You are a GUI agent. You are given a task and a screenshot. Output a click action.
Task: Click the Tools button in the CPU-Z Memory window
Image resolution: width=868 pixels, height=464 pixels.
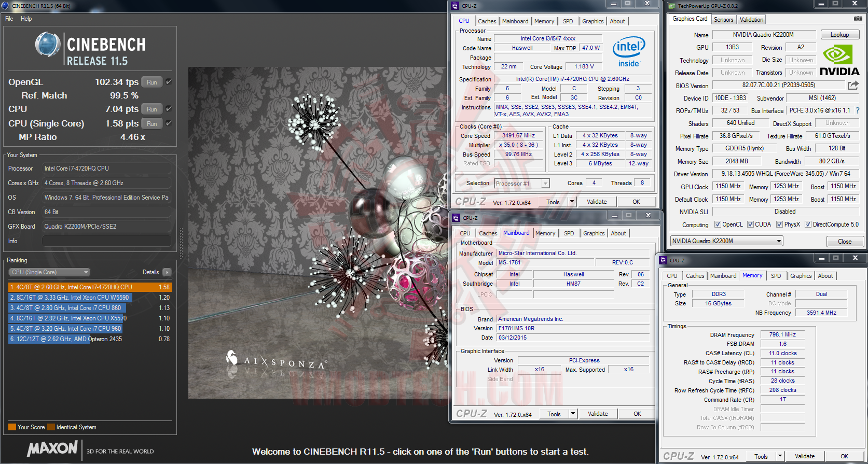pyautogui.click(x=761, y=456)
